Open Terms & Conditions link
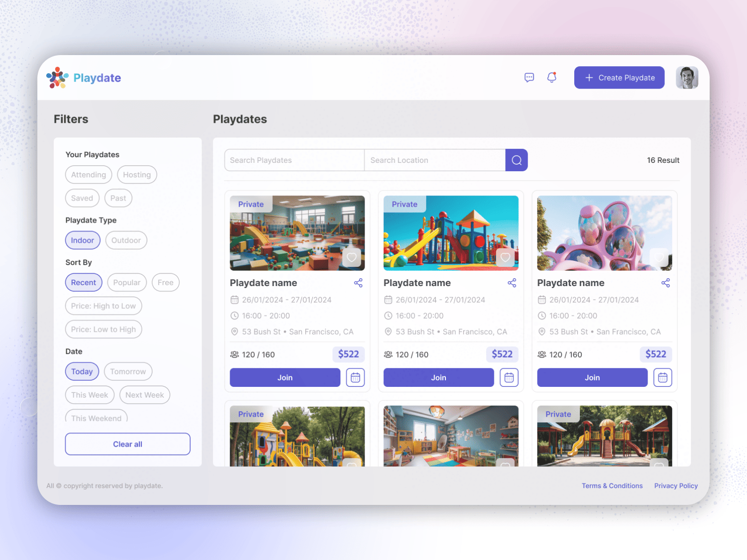Image resolution: width=747 pixels, height=560 pixels. (612, 486)
